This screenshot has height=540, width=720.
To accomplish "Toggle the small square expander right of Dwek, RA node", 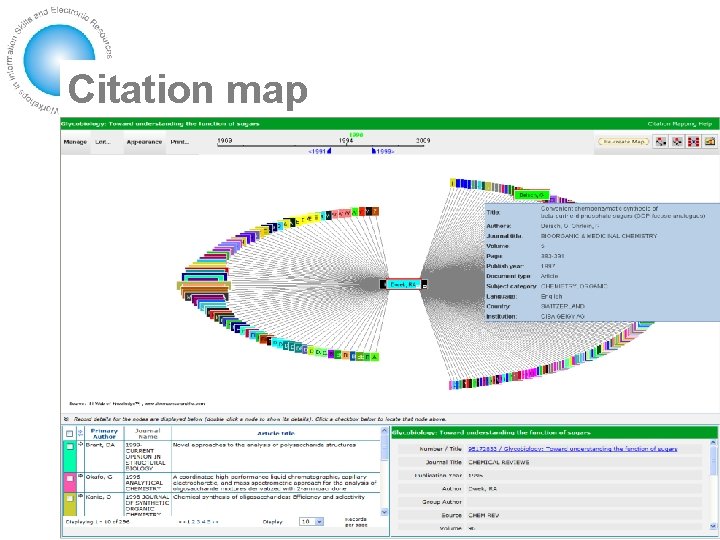I will tap(424, 285).
